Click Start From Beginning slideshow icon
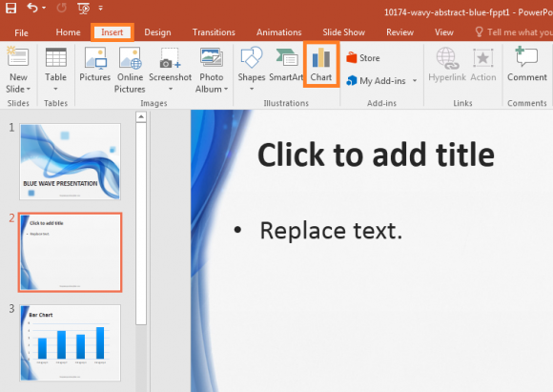The height and width of the screenshot is (392, 553). pyautogui.click(x=84, y=9)
